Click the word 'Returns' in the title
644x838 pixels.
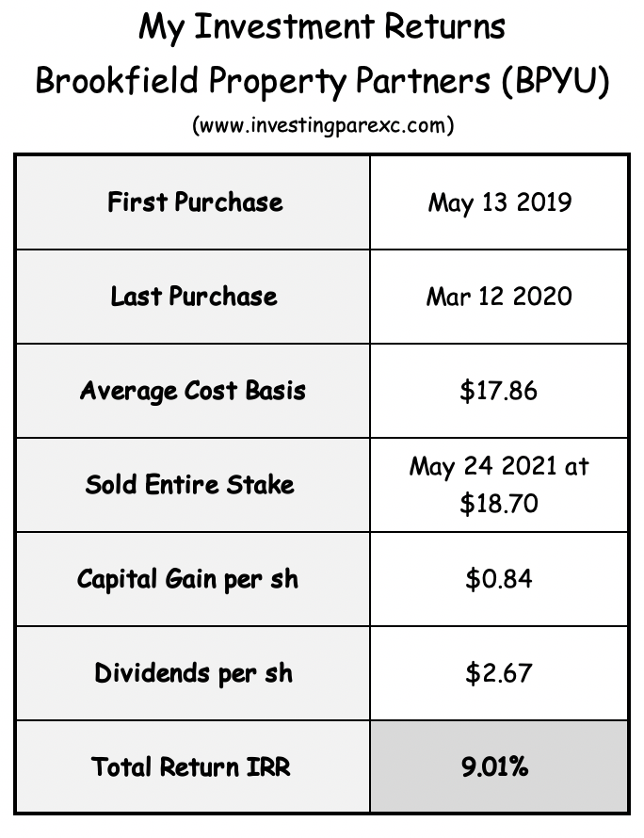[x=444, y=27]
